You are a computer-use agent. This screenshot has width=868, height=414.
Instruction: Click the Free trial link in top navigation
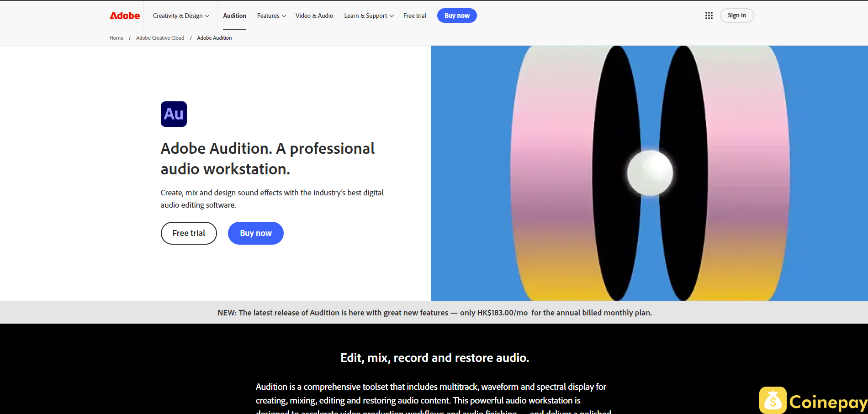pyautogui.click(x=415, y=16)
